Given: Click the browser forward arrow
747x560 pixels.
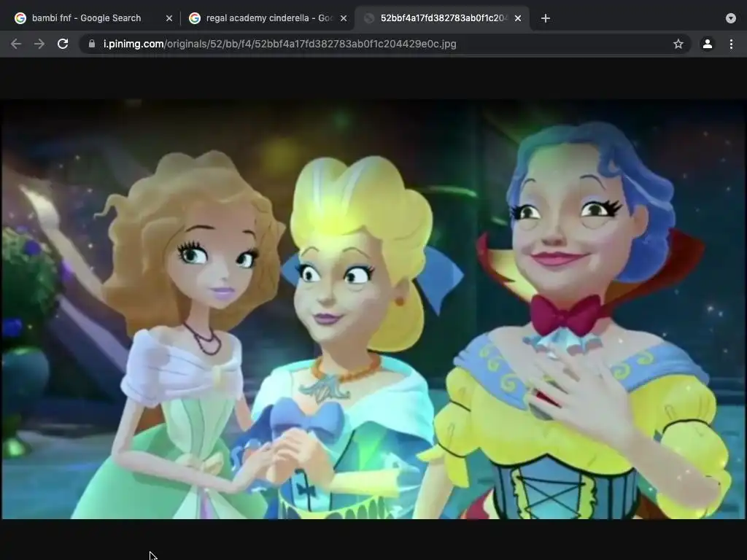Looking at the screenshot, I should point(39,44).
